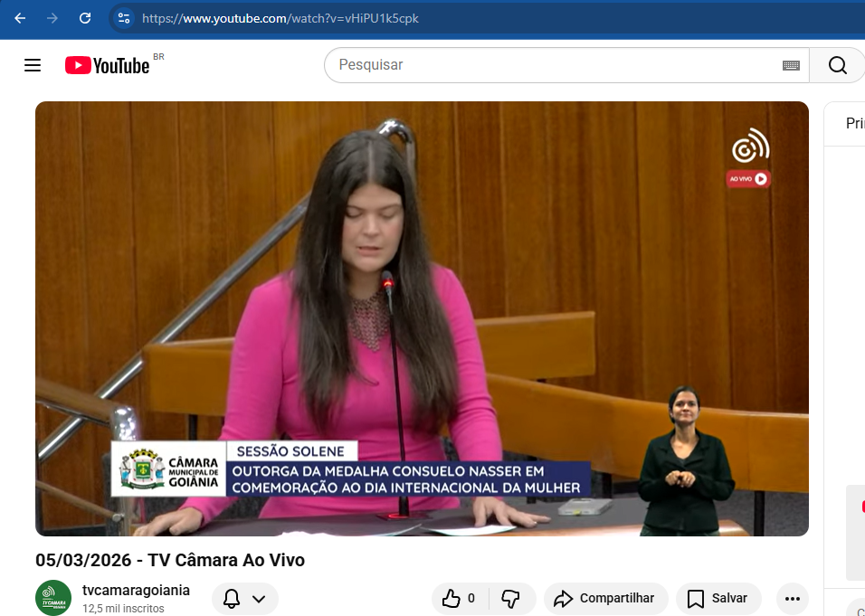Dislike the video with thumbs down
Viewport: 865px width, 616px height.
point(511,598)
